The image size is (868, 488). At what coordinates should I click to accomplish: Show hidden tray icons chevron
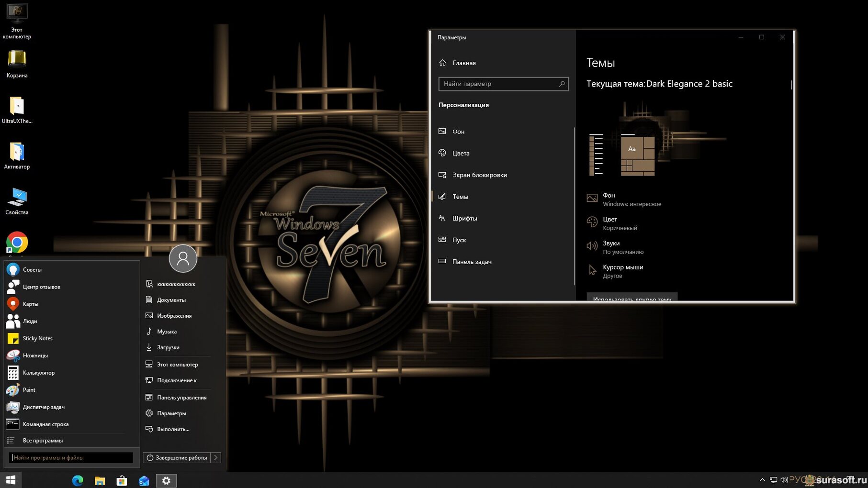pyautogui.click(x=762, y=480)
